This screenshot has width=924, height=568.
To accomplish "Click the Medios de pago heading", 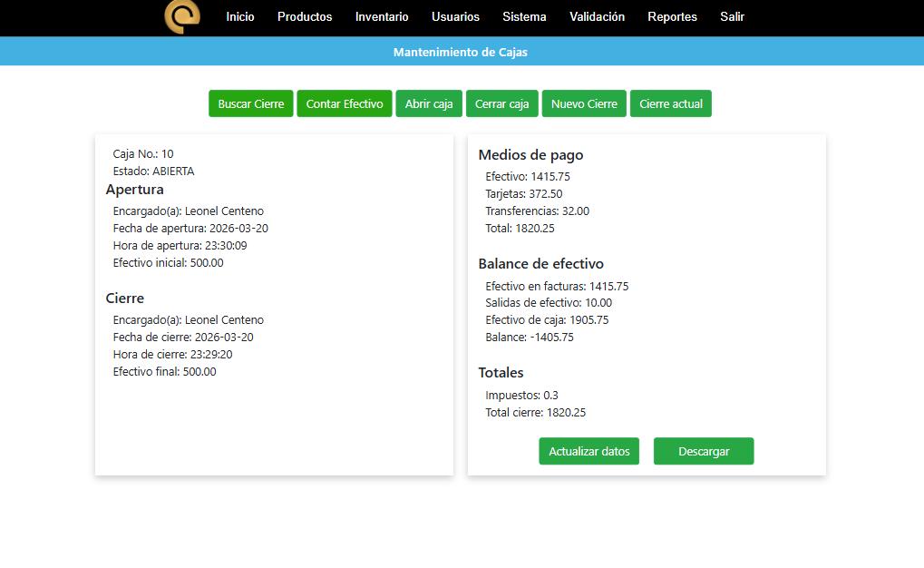I will (x=531, y=155).
